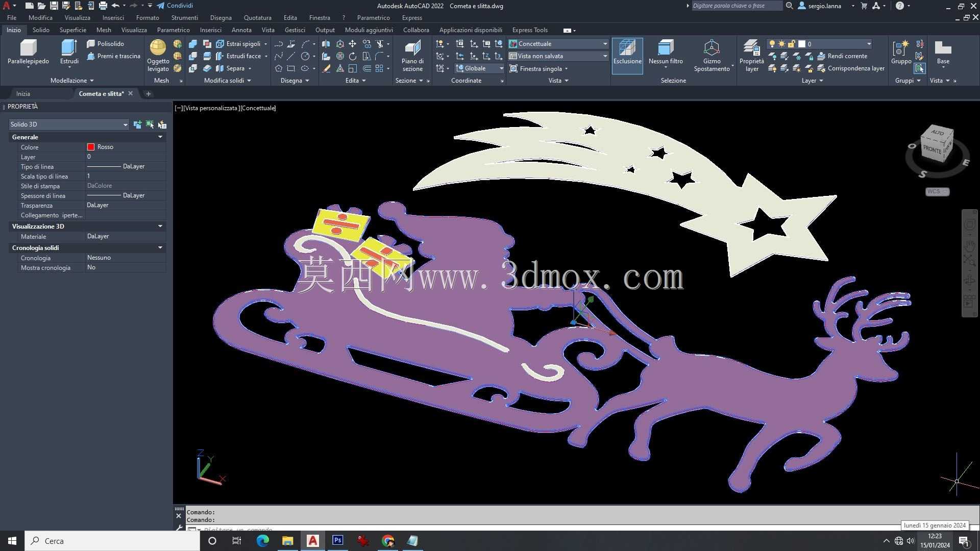Activate Premi e trascina tool

pyautogui.click(x=113, y=56)
